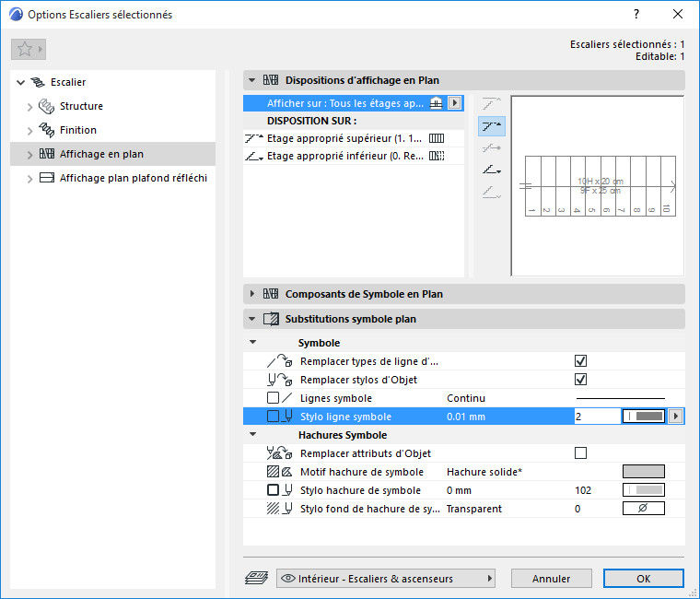The height and width of the screenshot is (599, 700).
Task: Collapse the Hachures Symbole group
Action: pos(252,434)
